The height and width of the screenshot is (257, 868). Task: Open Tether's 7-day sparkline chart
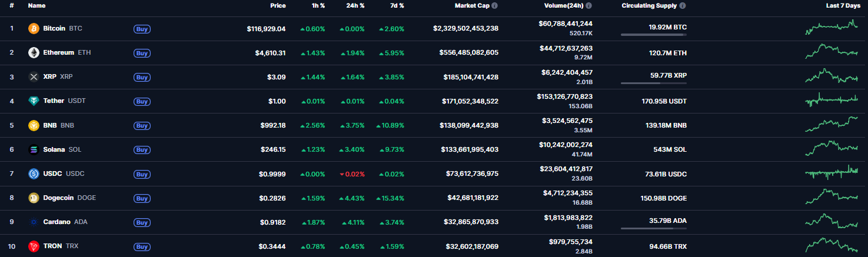[x=832, y=100]
